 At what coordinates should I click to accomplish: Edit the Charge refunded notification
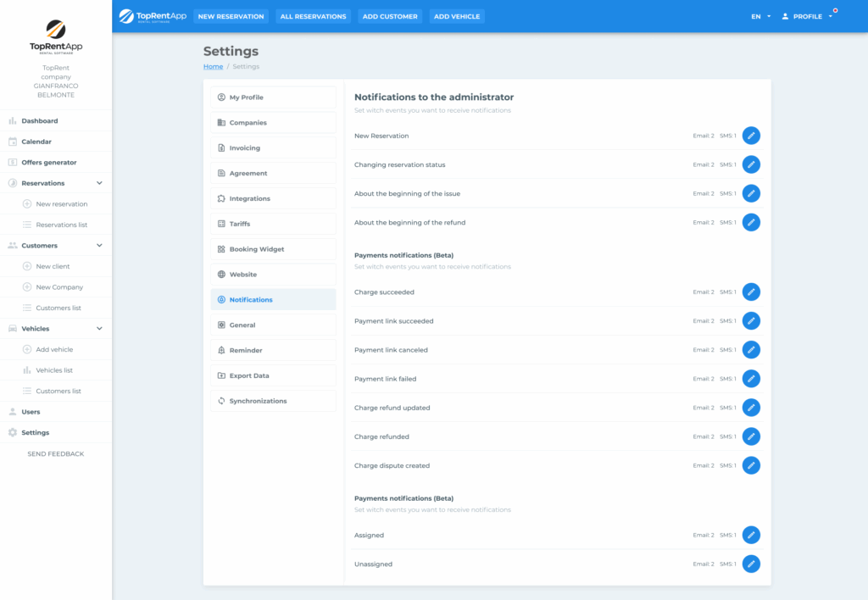tap(751, 436)
